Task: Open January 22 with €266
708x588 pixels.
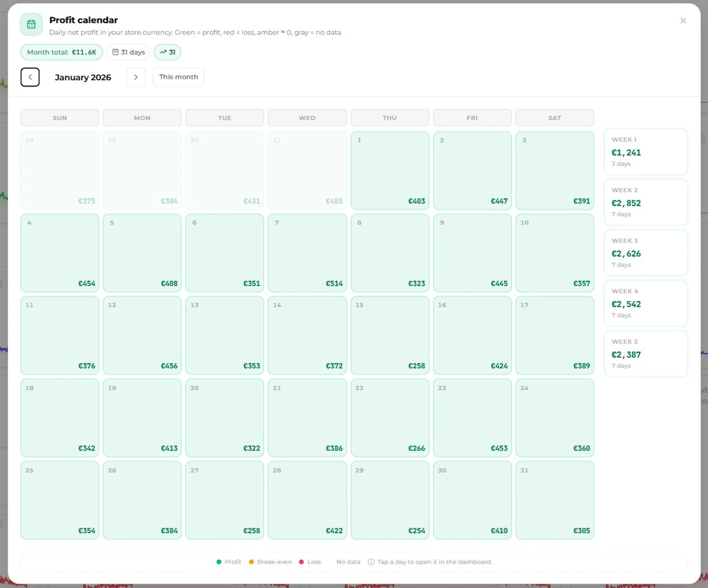Action: (390, 418)
